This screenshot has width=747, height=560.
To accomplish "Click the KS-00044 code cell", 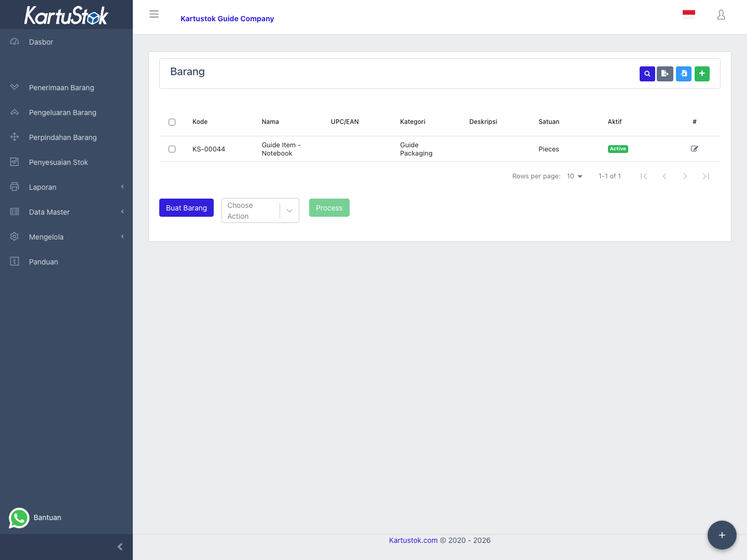I will (x=209, y=149).
